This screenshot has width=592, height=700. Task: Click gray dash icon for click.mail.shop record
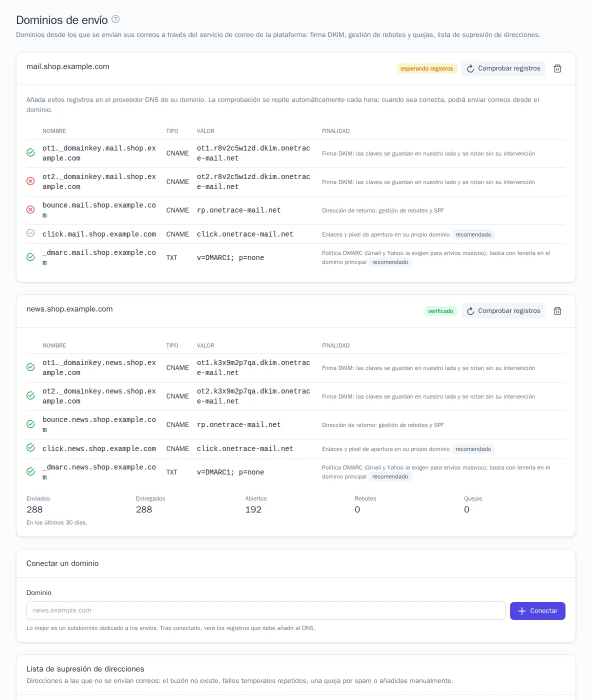pos(30,233)
